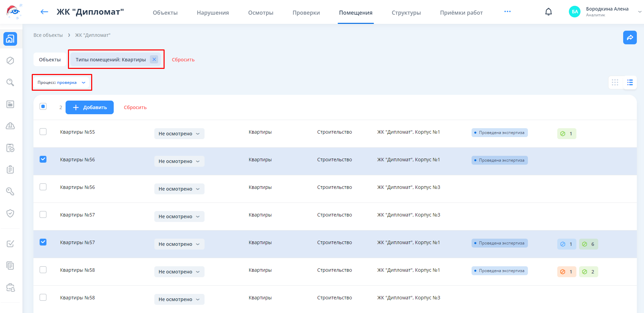Open the shield icon in sidebar
Screen dimensions: 644x313
click(x=10, y=213)
